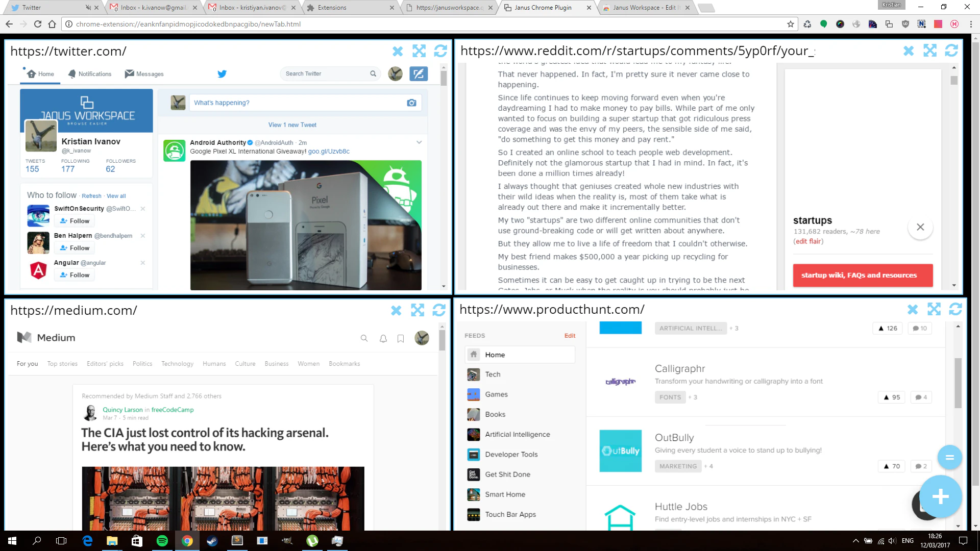Open startup wiki, FAQs and resources
This screenshot has width=980, height=551.
click(x=862, y=275)
